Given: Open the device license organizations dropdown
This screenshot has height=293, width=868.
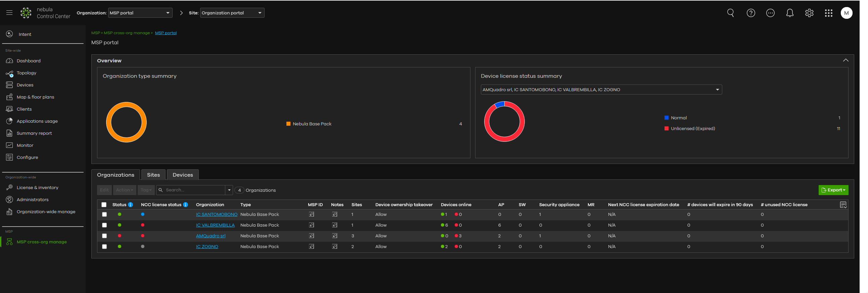Looking at the screenshot, I should point(601,90).
